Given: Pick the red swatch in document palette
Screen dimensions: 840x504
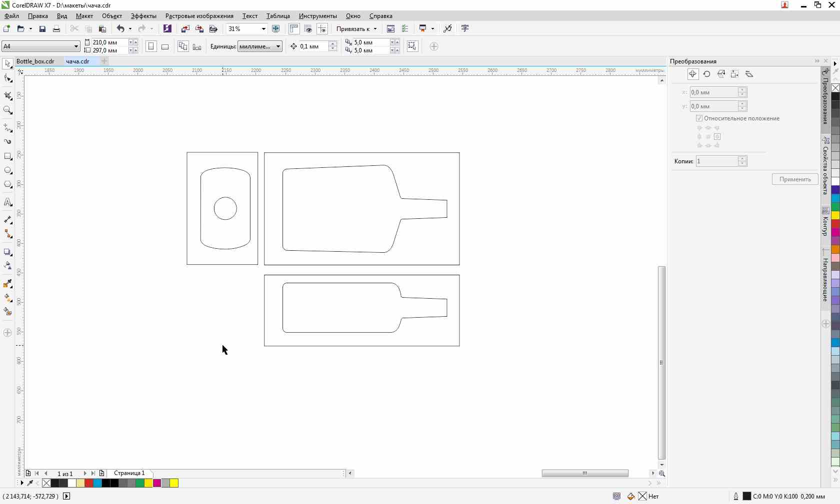Looking at the screenshot, I should pos(88,483).
